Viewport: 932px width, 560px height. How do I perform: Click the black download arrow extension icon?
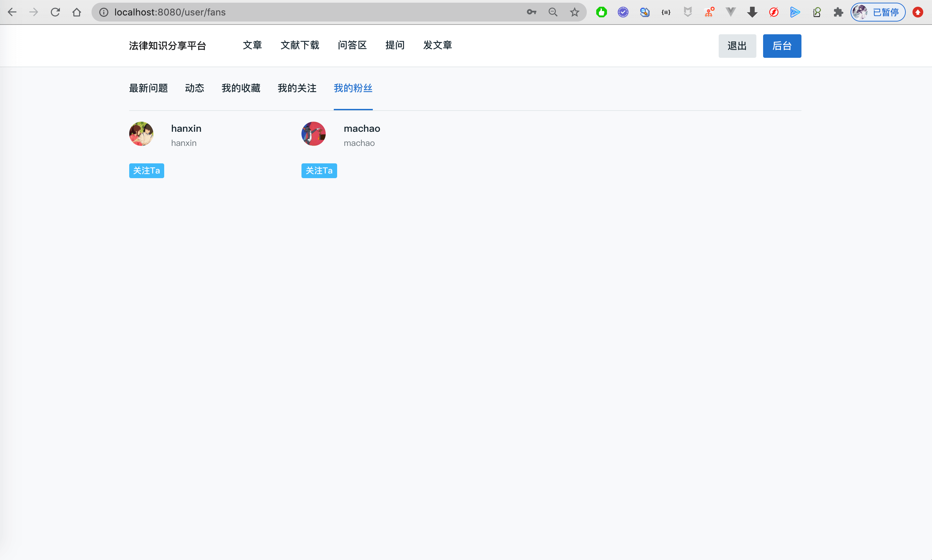click(x=752, y=12)
